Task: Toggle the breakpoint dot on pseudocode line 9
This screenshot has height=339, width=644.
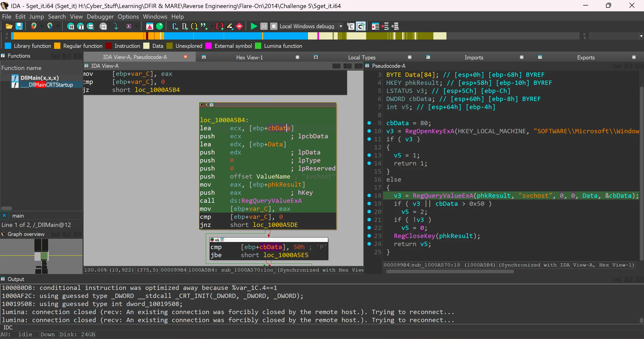Action: point(369,123)
